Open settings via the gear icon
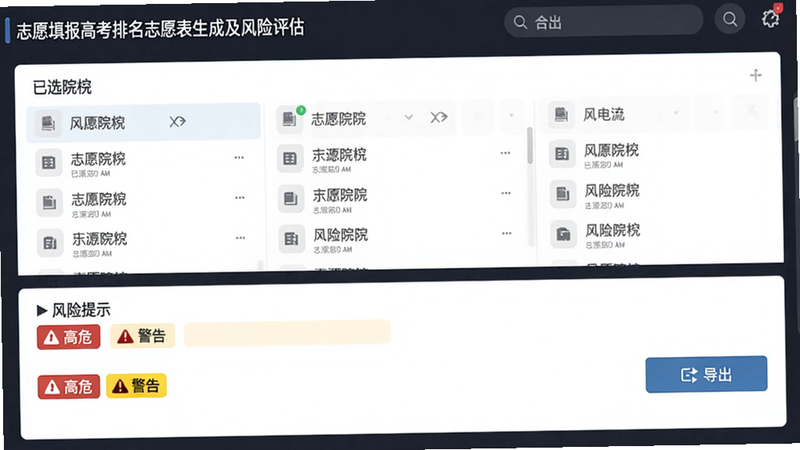Image resolution: width=800 pixels, height=450 pixels. 770,18
